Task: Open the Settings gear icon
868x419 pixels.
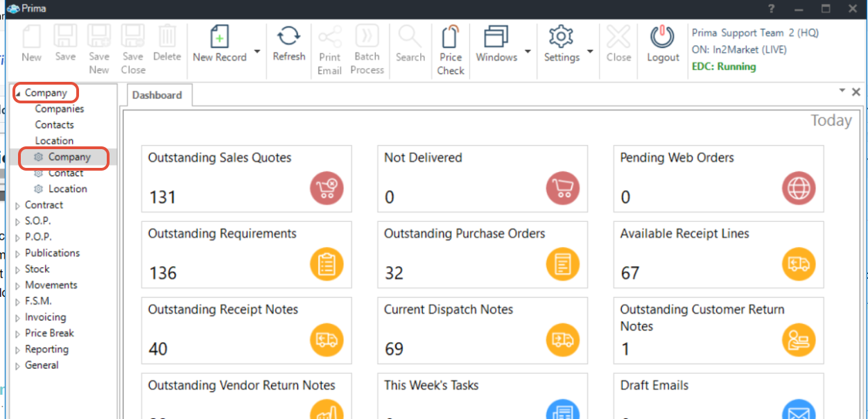Action: pos(561,36)
